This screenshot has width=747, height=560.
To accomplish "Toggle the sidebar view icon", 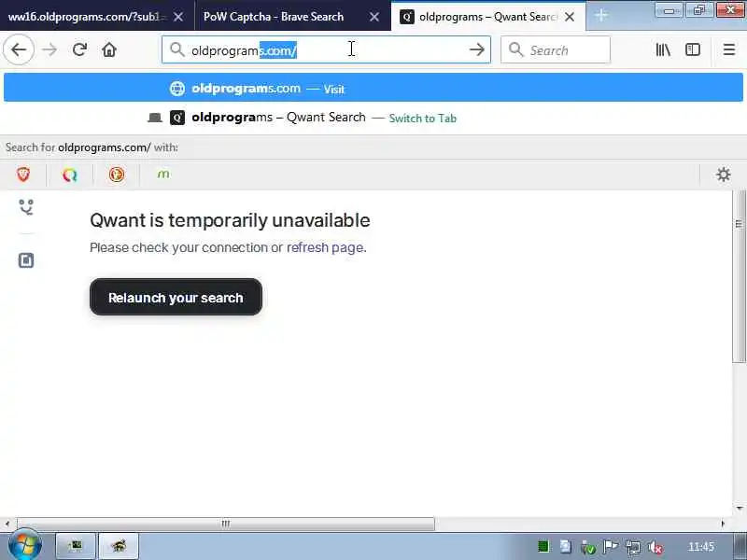I will click(693, 49).
